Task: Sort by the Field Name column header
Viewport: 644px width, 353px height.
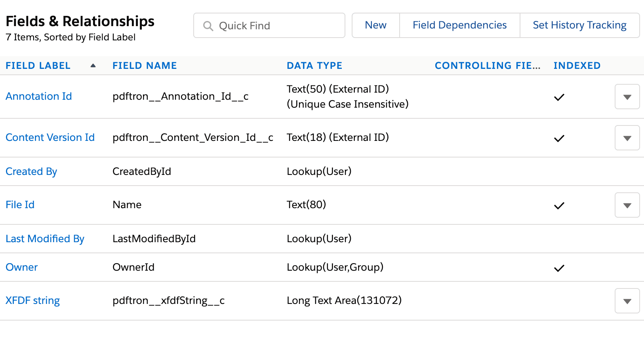Action: [x=145, y=66]
